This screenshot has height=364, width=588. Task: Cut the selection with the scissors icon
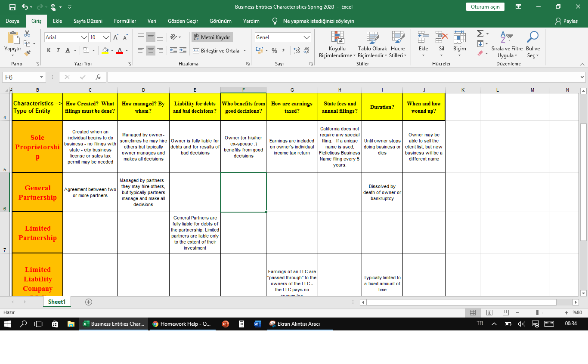pyautogui.click(x=28, y=34)
